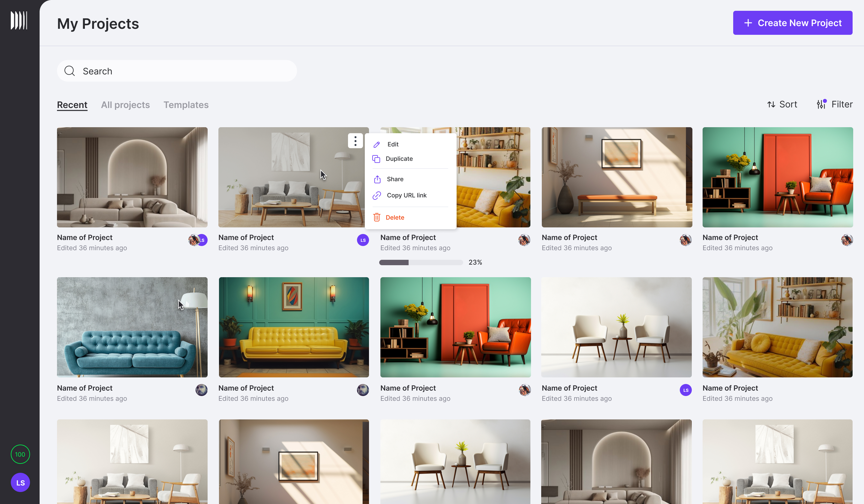Click the green 100 credits badge in the sidebar
This screenshot has width=864, height=504.
point(20,454)
